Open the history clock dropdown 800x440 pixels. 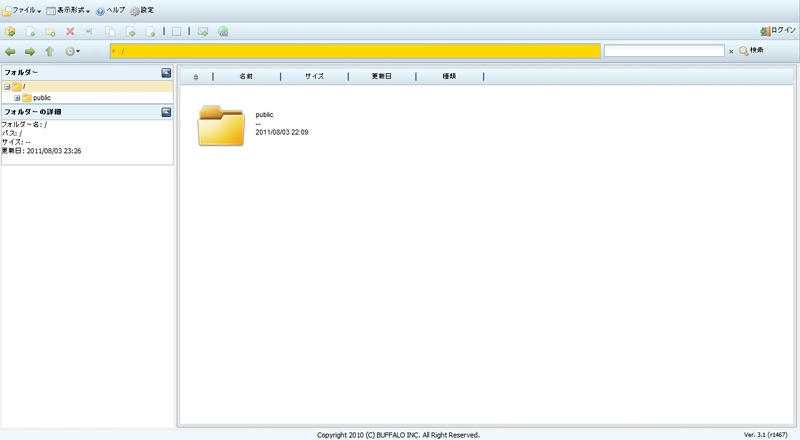72,51
